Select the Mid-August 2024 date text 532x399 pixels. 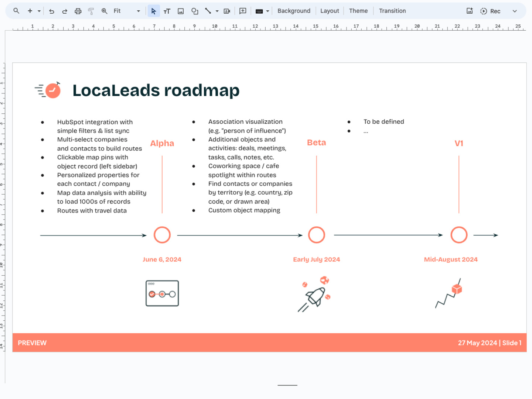click(x=451, y=259)
